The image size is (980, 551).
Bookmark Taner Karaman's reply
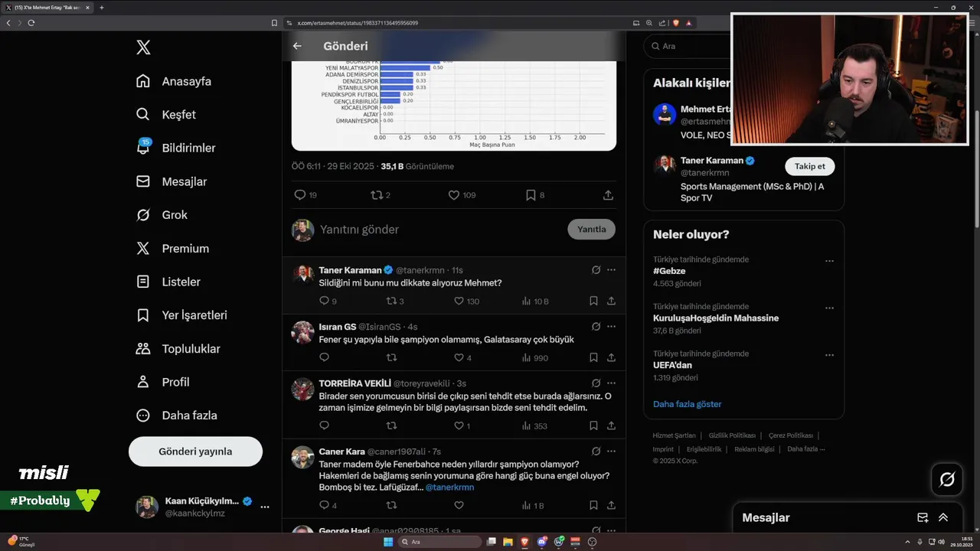coord(593,302)
